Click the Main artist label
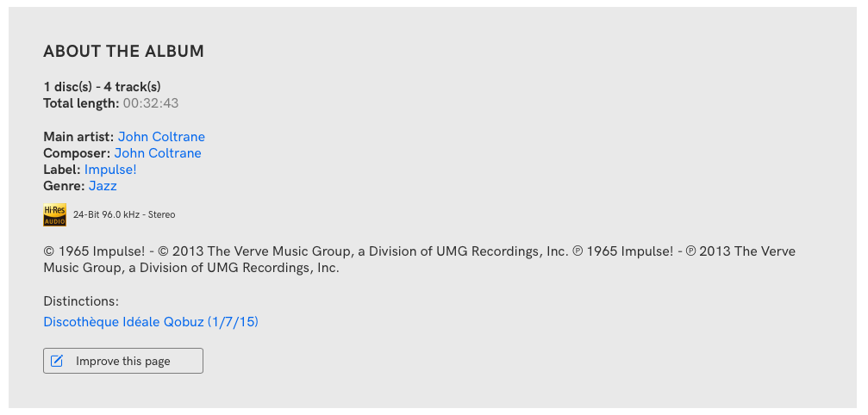The image size is (868, 415). pyautogui.click(x=78, y=137)
